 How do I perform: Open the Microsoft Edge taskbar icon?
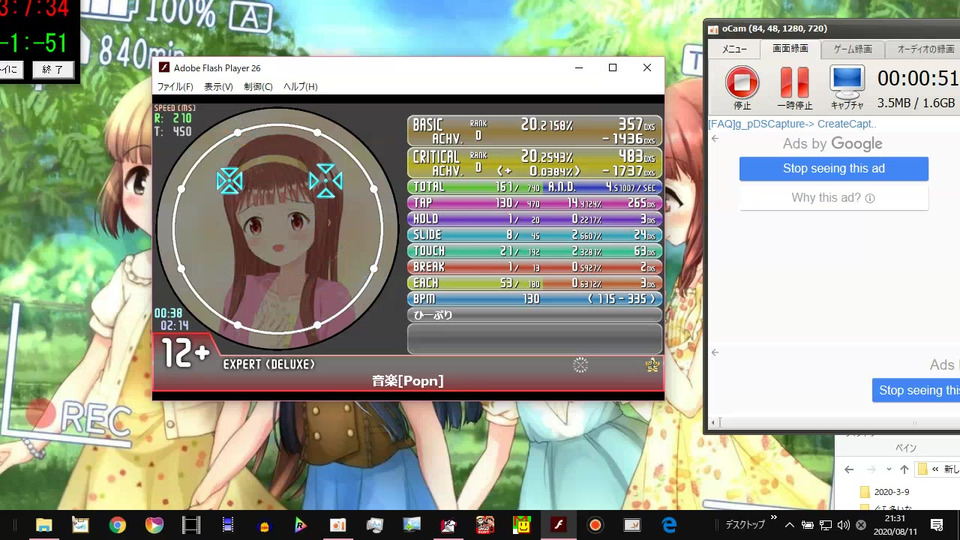coord(669,525)
